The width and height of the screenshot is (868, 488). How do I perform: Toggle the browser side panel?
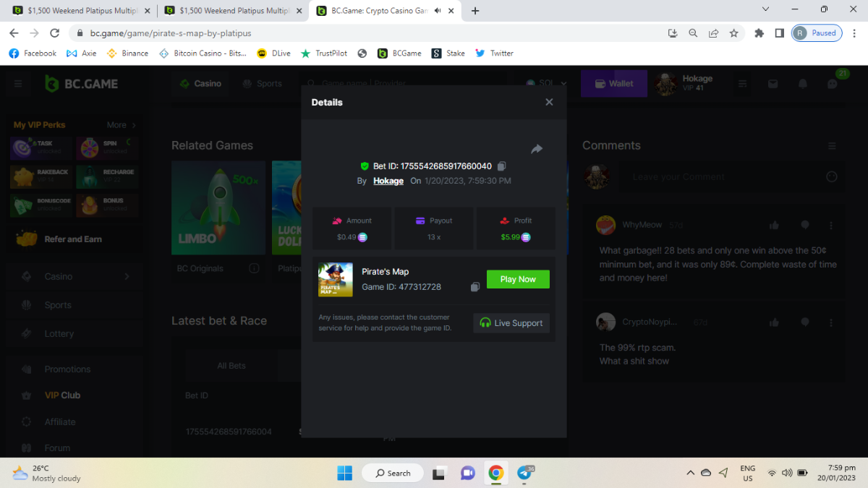click(779, 33)
